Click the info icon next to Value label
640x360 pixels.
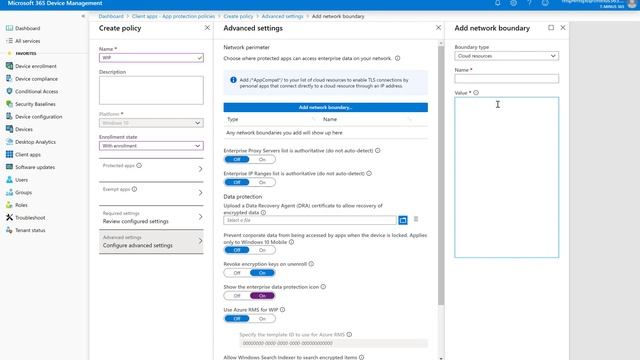(x=476, y=93)
